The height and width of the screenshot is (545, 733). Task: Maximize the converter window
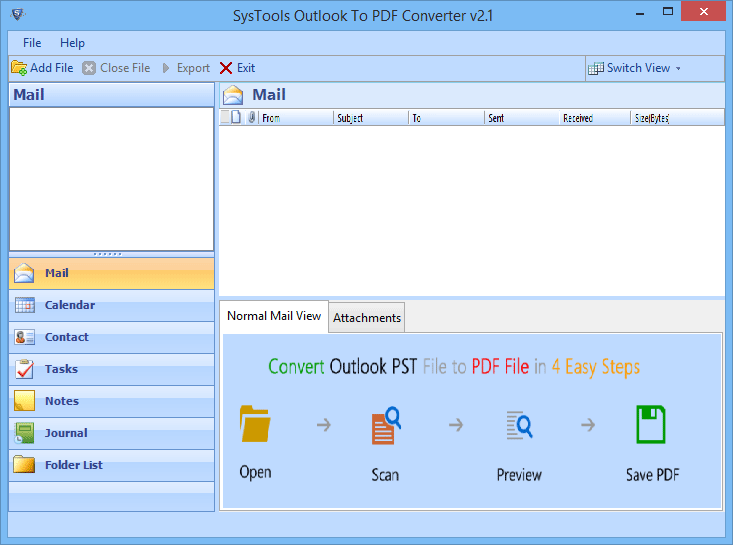tap(668, 12)
